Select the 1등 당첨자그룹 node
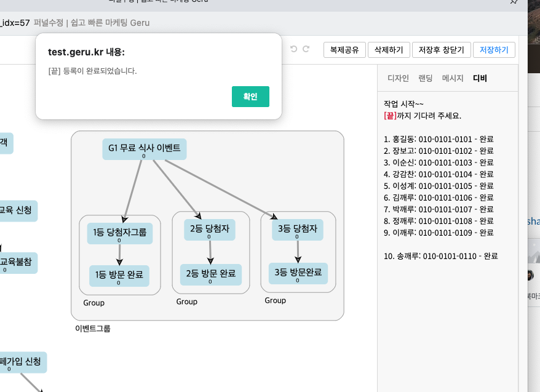The height and width of the screenshot is (392, 540). click(x=120, y=234)
